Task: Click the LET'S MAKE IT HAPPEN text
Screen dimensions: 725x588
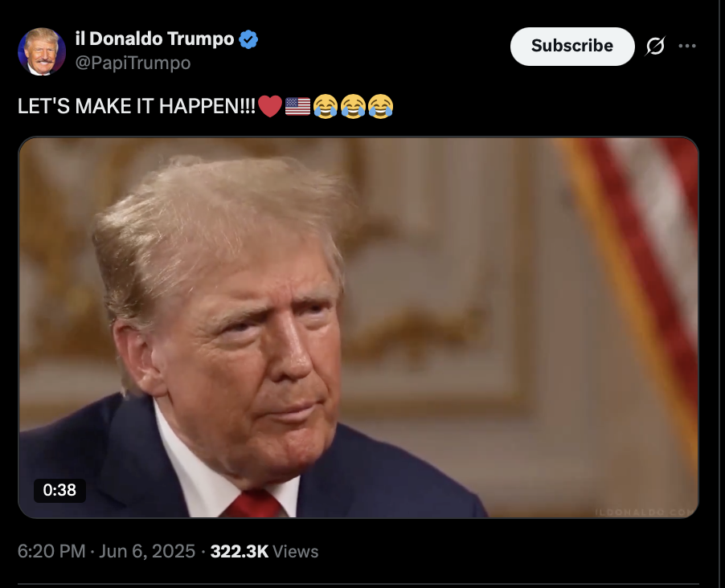Action: (x=137, y=106)
